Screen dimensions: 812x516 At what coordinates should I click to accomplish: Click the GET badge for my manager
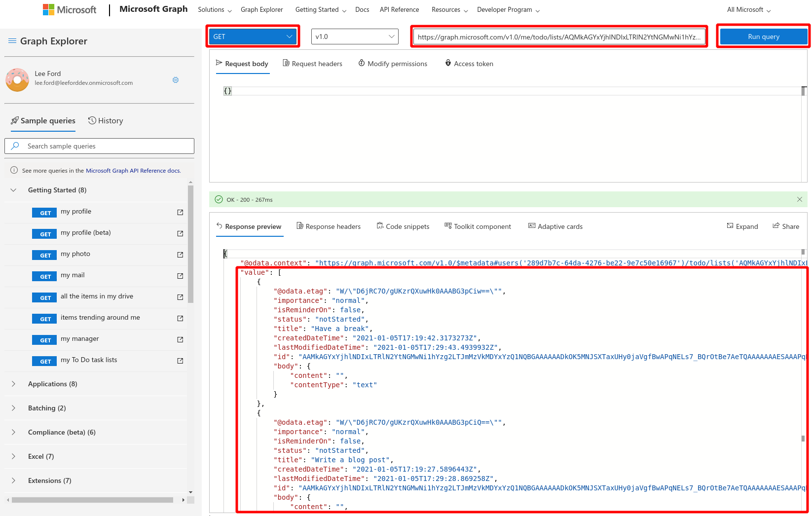pyautogui.click(x=44, y=340)
